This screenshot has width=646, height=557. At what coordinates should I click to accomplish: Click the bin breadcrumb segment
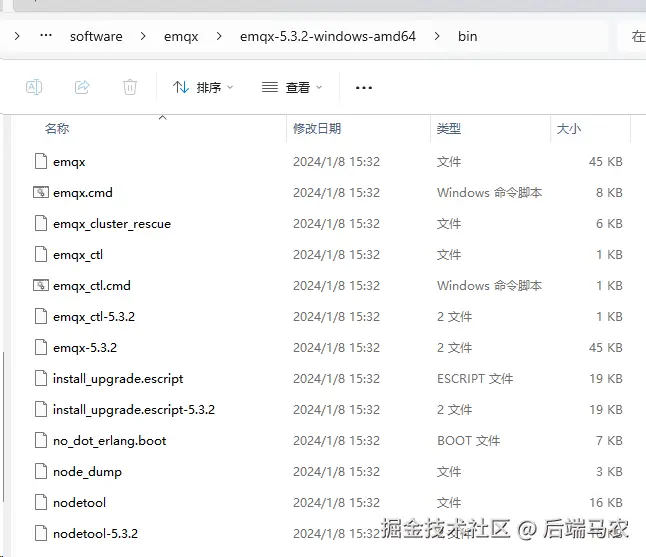click(468, 37)
